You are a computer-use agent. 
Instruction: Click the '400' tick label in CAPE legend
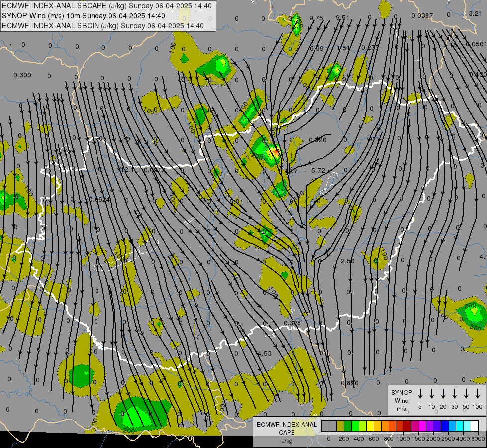coord(359,439)
